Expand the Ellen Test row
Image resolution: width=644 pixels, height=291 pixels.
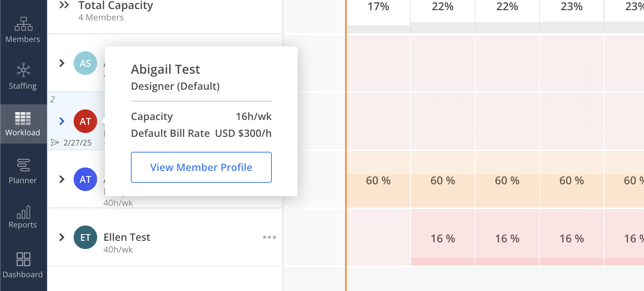click(x=62, y=237)
